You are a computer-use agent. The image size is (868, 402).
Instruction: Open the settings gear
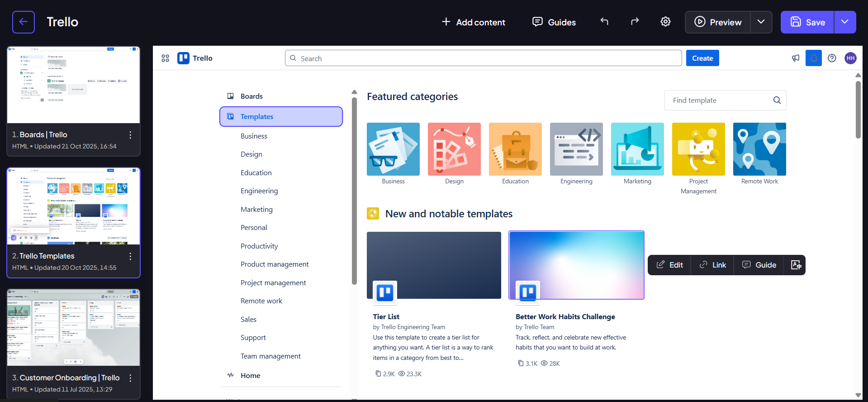pyautogui.click(x=665, y=21)
